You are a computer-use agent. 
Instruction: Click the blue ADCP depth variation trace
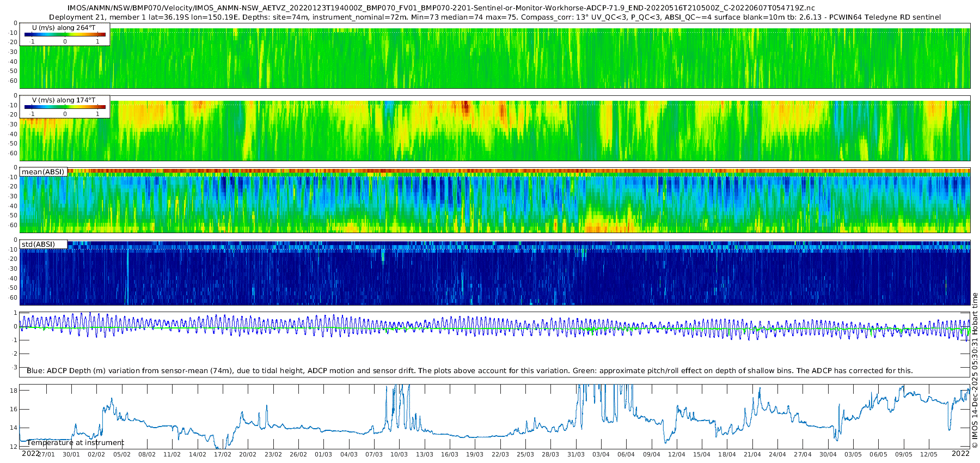494,326
